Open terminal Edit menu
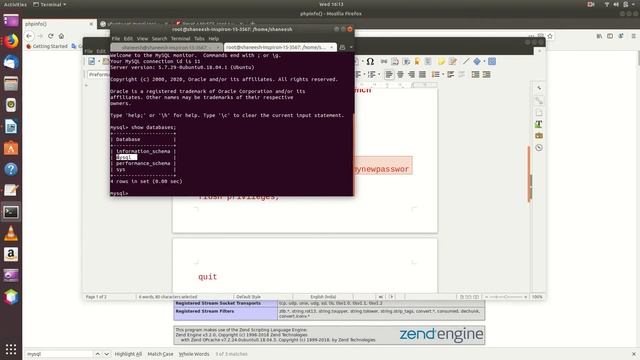 [128, 38]
